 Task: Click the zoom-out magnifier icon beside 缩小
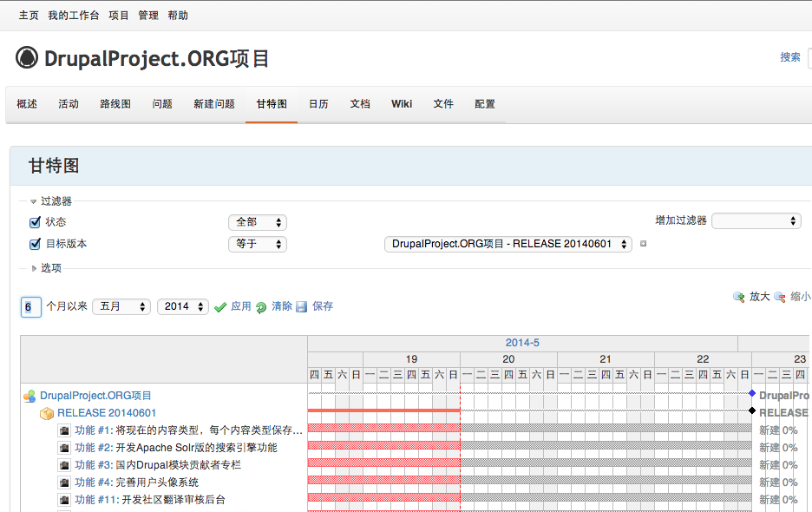(780, 297)
